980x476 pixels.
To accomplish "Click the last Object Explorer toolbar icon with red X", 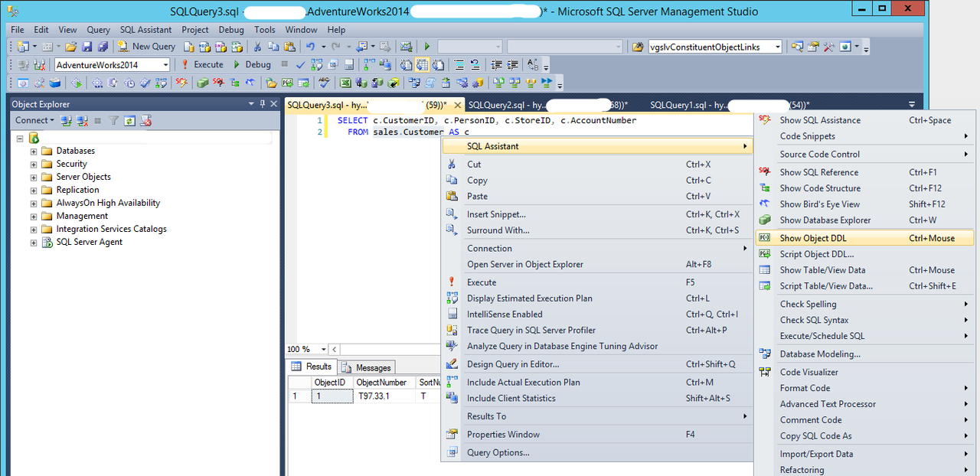I will tap(145, 120).
